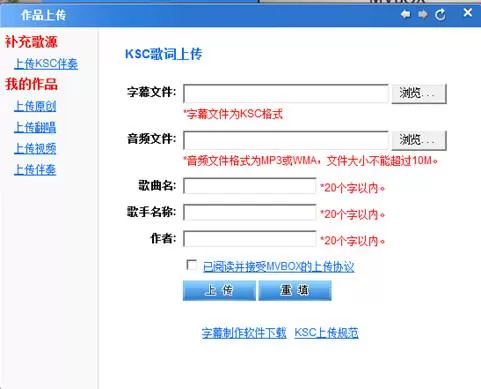Open the 已阅读并接受MVBOX的上传协议 link
481x389 pixels.
tap(279, 267)
